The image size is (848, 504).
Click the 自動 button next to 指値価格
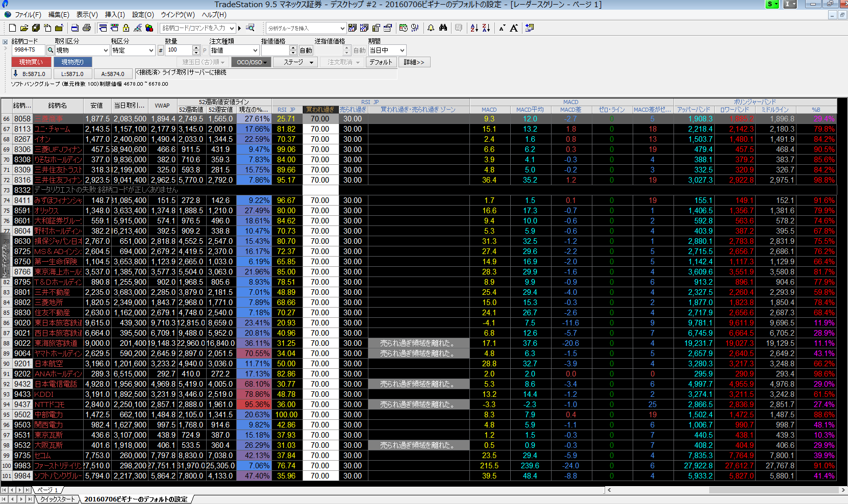pos(306,50)
